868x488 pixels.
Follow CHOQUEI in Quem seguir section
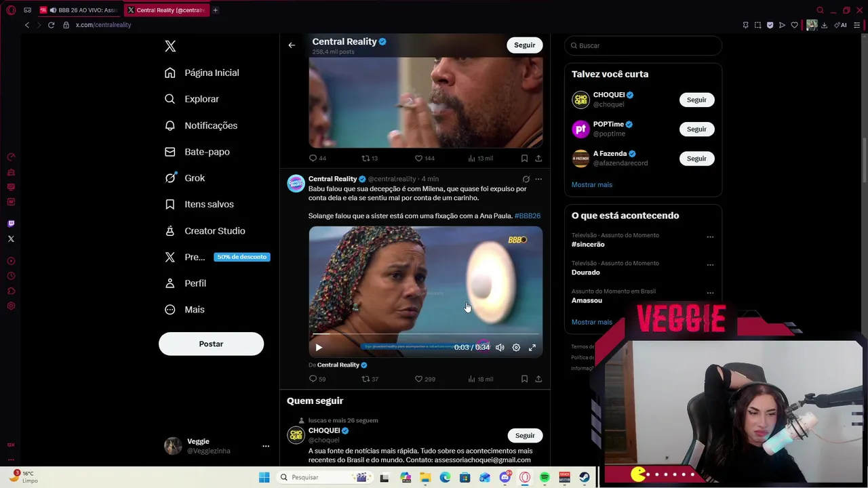[525, 435]
